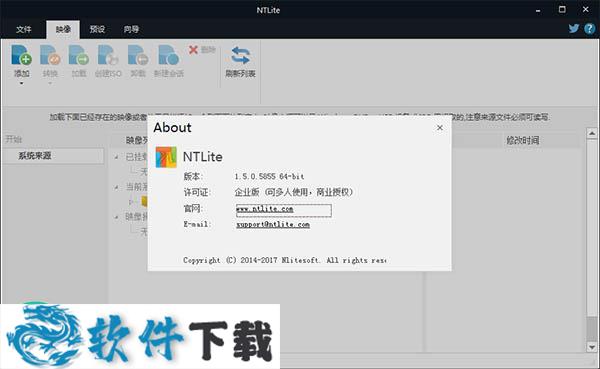Click the 添加 (Add) image icon
This screenshot has height=369, width=600.
point(21,55)
